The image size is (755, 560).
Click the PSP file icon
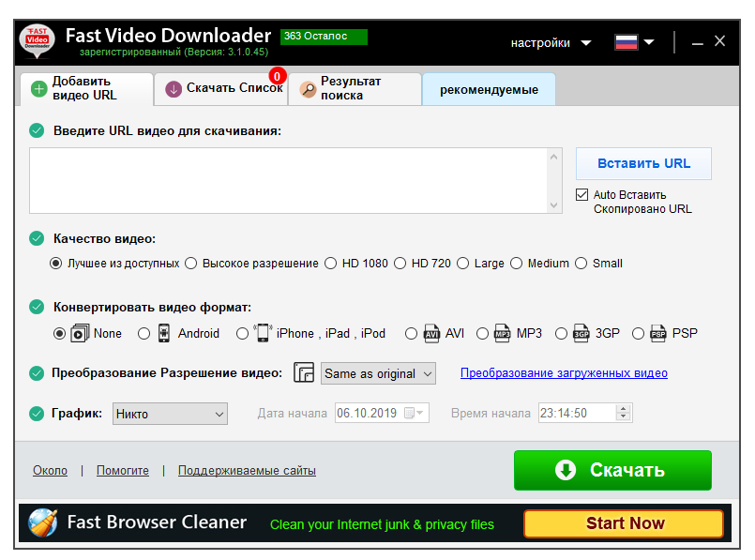(x=657, y=333)
